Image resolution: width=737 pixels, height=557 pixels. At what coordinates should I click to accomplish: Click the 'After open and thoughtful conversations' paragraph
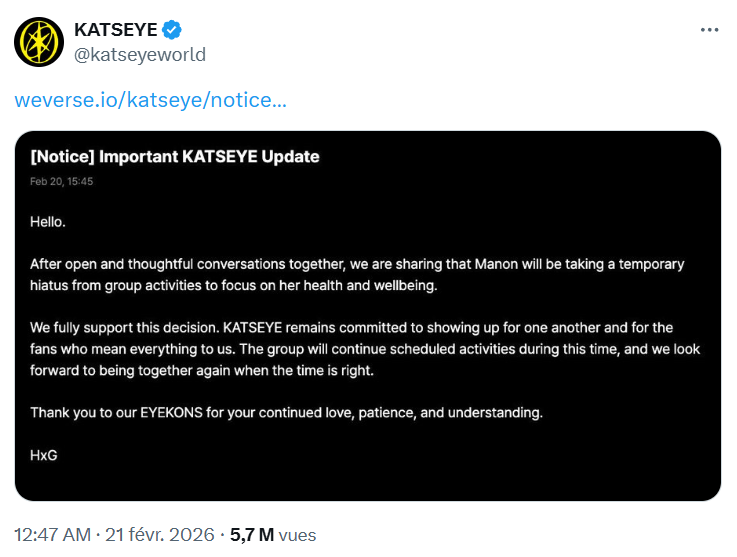[x=200, y=265]
